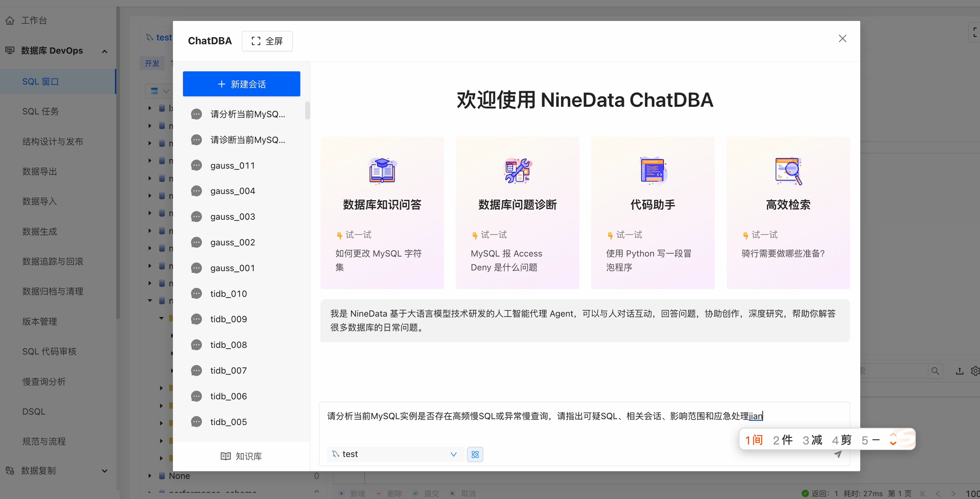Pick IME candidate 3 减
This screenshot has width=980, height=499.
point(812,440)
